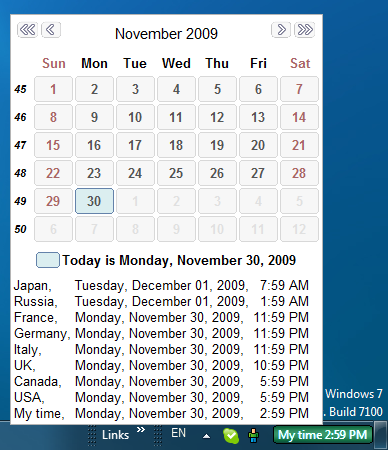
Task: Select Friday November 27
Action: click(258, 173)
